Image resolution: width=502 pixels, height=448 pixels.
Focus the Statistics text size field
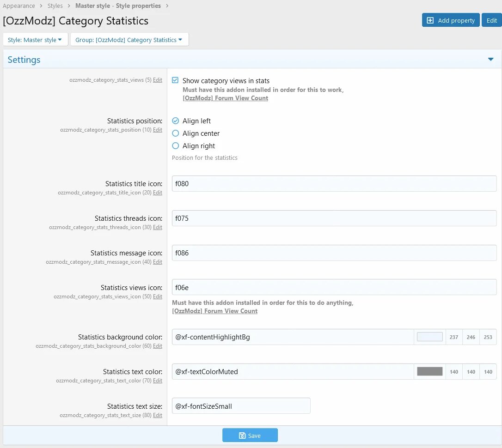(241, 406)
